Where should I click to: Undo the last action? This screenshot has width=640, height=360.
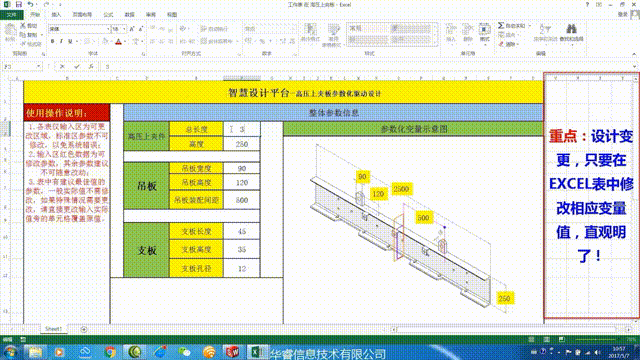pyautogui.click(x=31, y=4)
